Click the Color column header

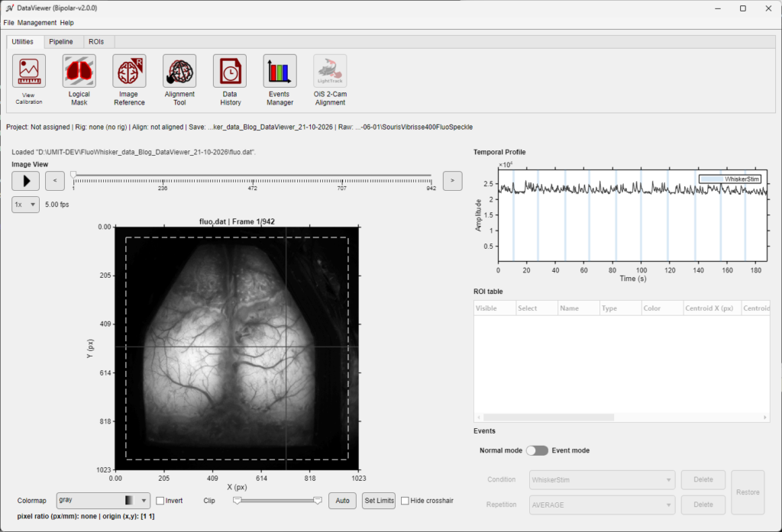click(662, 308)
